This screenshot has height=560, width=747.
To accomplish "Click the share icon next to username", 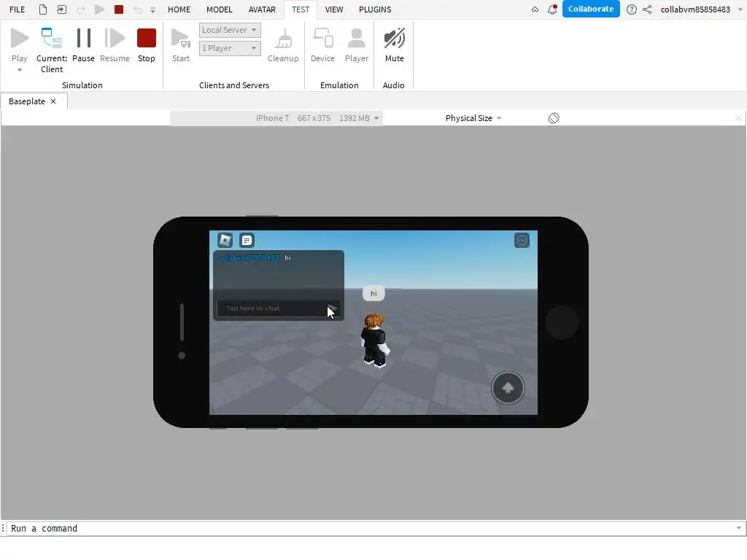I will tap(647, 9).
